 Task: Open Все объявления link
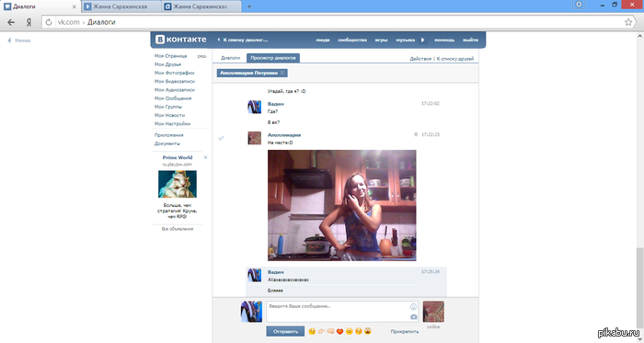178,229
